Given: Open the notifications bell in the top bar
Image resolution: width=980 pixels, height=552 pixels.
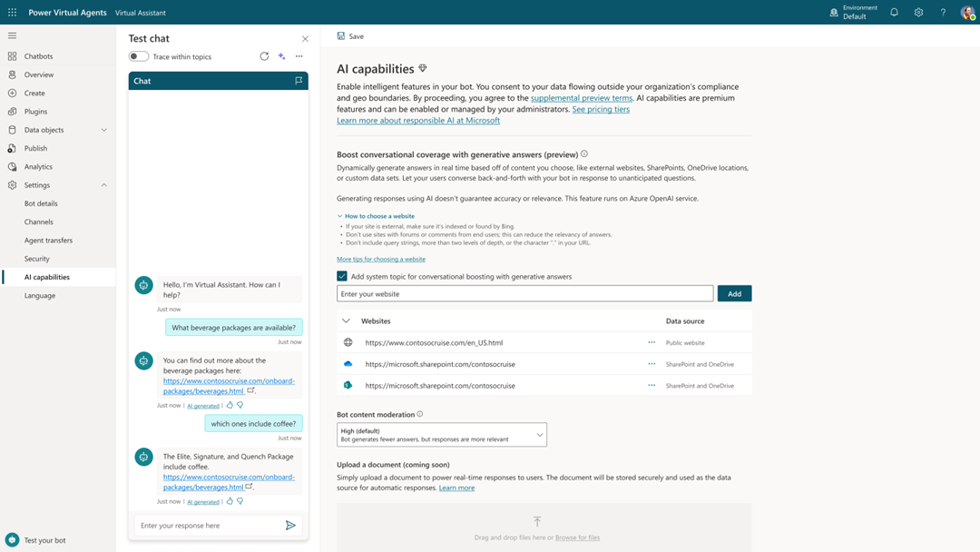Looking at the screenshot, I should 894,12.
